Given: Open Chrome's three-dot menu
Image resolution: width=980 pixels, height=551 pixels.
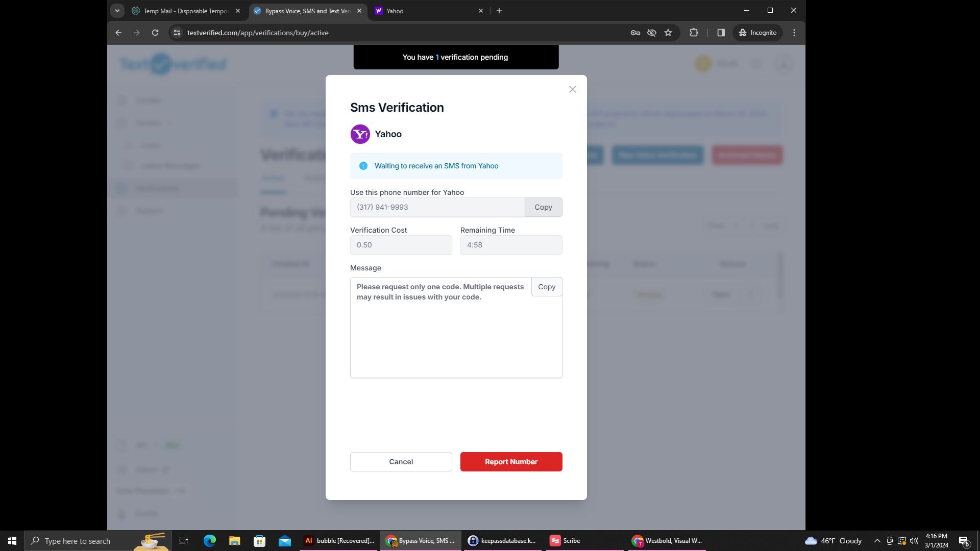Looking at the screenshot, I should click(794, 32).
